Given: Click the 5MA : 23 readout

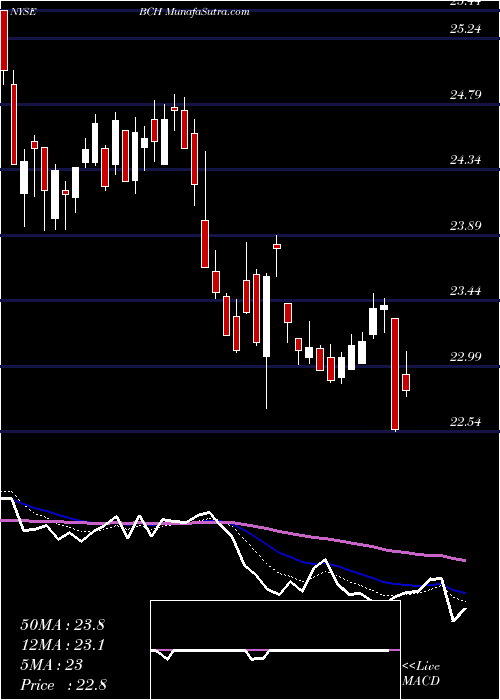Looking at the screenshot, I should click(52, 665).
